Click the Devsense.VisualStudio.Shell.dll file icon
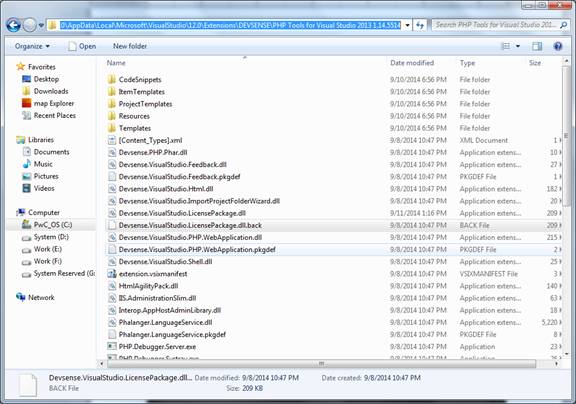Viewport: 576px width, 404px height. 112,261
